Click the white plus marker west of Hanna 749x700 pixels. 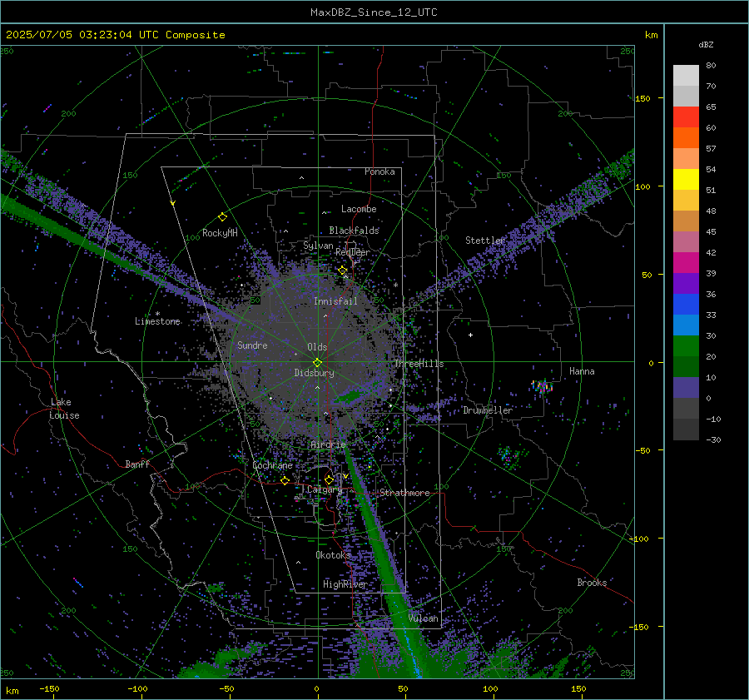tap(470, 335)
